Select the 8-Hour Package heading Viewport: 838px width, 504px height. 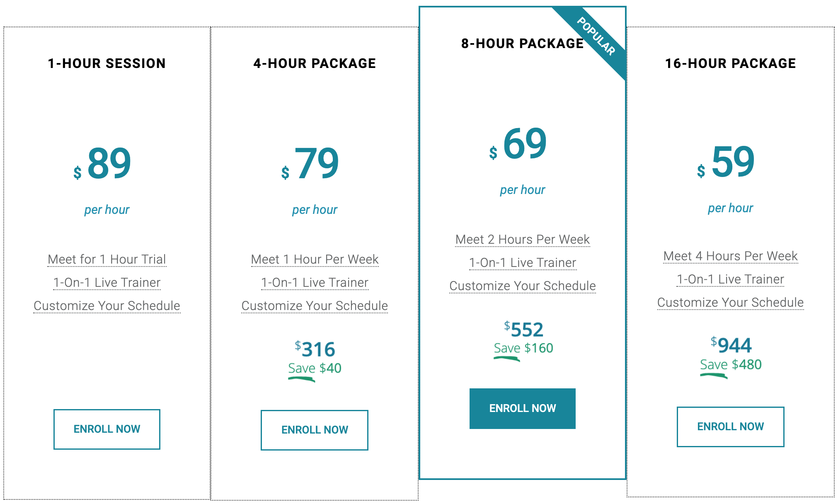[x=522, y=44]
